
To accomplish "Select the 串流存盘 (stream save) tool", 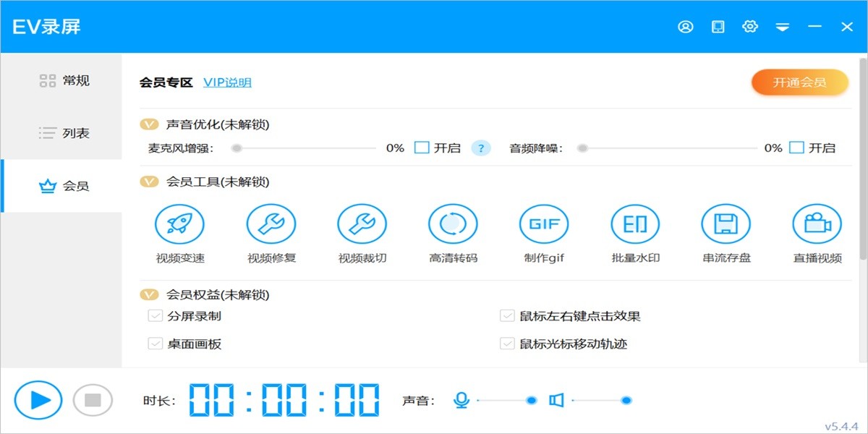I will [x=726, y=224].
